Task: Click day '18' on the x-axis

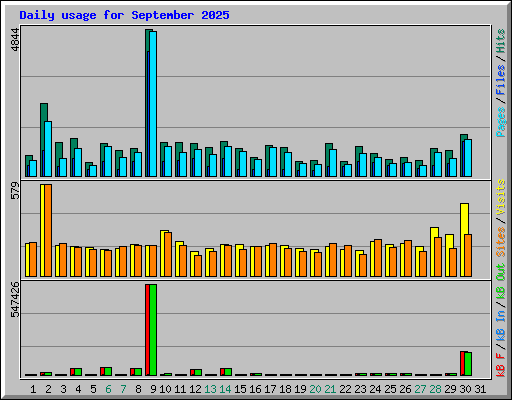Action: [285, 389]
